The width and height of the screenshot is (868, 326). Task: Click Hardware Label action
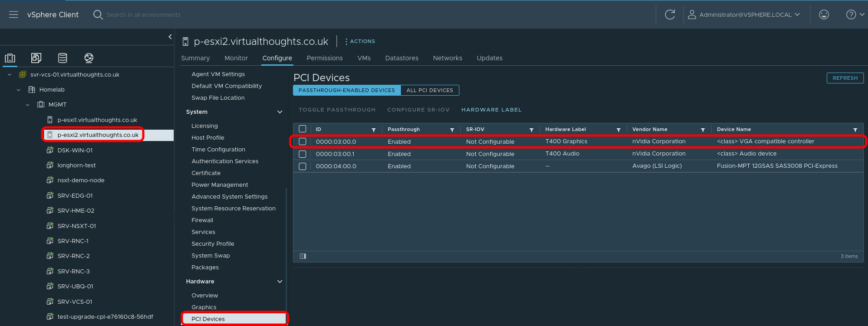coord(492,110)
